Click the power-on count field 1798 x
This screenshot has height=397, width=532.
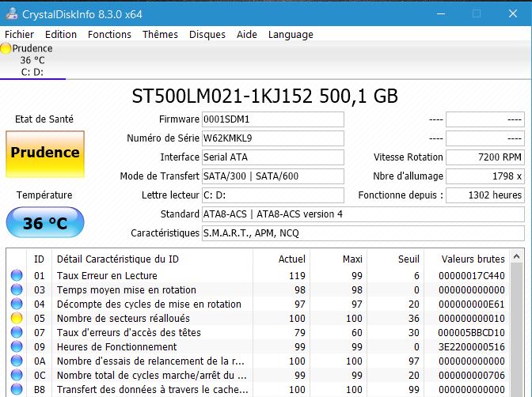click(485, 176)
